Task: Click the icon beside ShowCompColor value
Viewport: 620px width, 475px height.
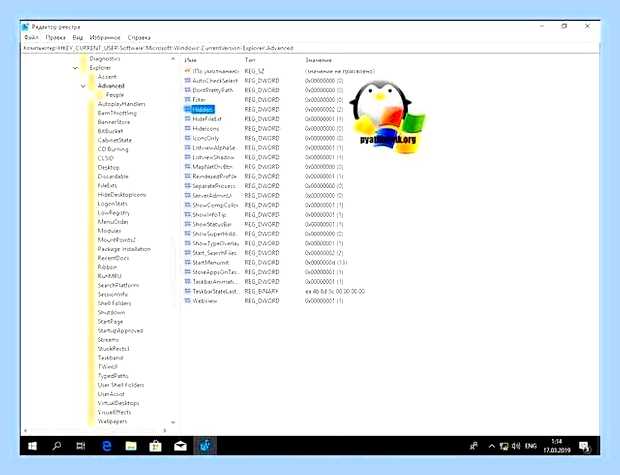Action: tap(188, 205)
